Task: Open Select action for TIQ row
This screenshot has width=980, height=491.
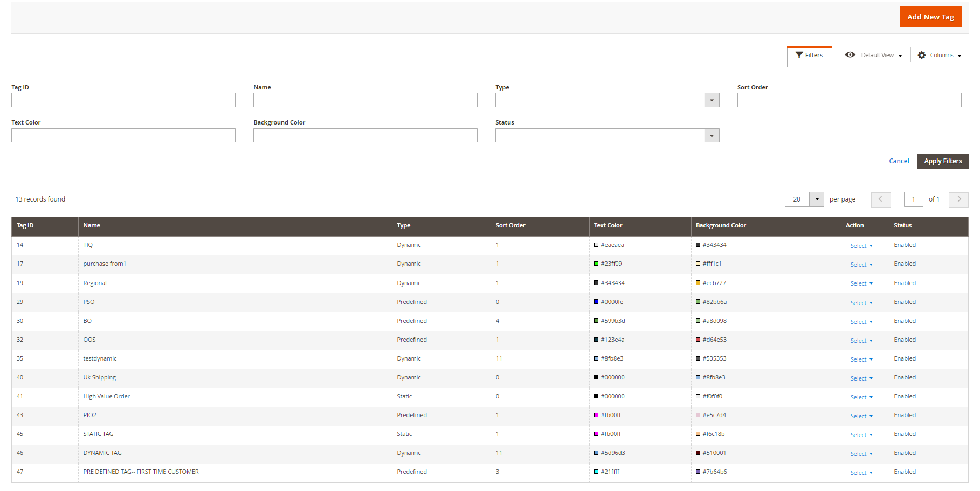Action: pyautogui.click(x=861, y=246)
